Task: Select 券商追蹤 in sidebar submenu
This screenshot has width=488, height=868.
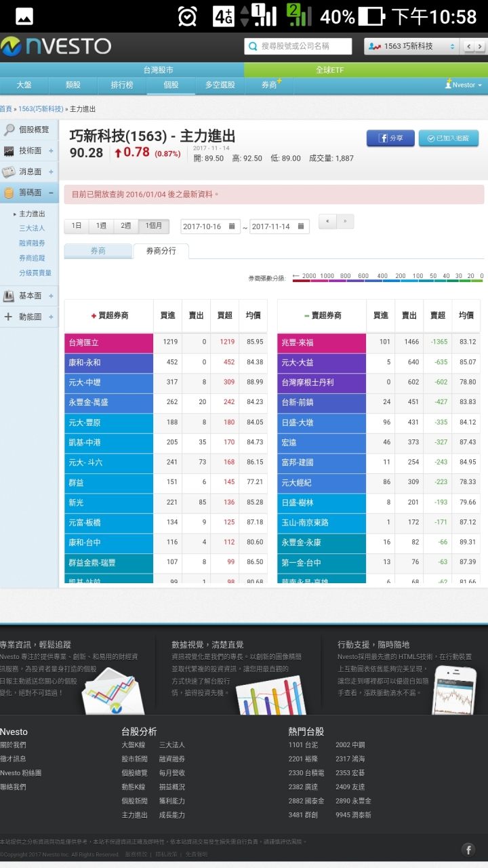Action: (x=32, y=258)
